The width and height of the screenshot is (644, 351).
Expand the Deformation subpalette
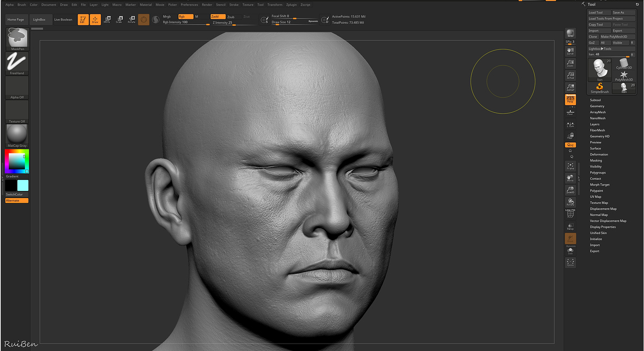pyautogui.click(x=599, y=155)
